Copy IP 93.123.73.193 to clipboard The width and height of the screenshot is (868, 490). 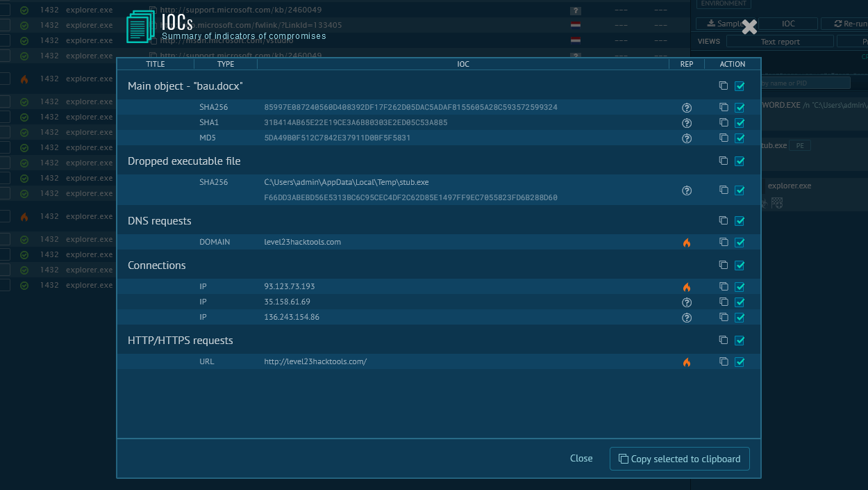724,286
